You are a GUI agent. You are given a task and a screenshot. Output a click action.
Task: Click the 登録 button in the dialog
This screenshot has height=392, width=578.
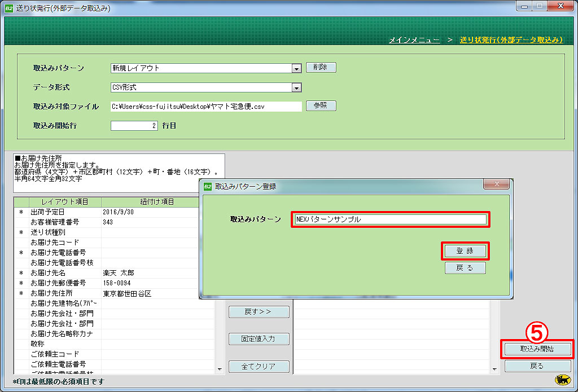point(465,251)
